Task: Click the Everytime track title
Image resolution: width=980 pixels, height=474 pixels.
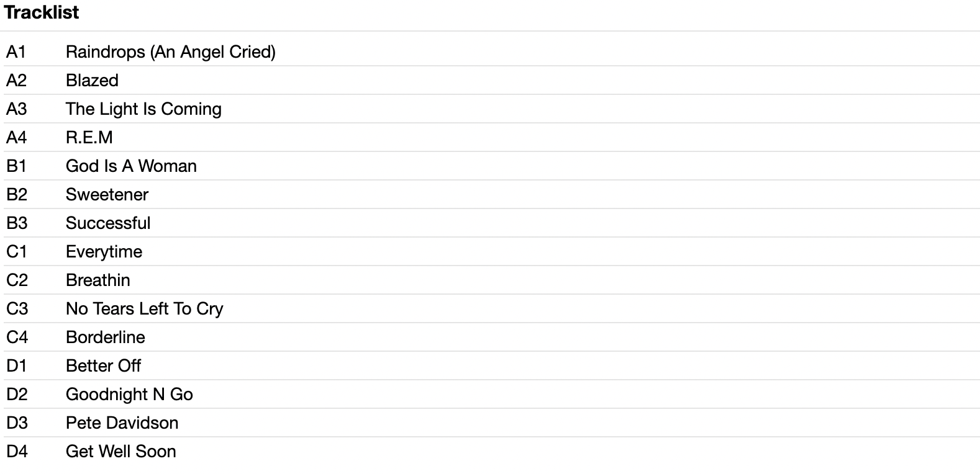Action: tap(104, 251)
